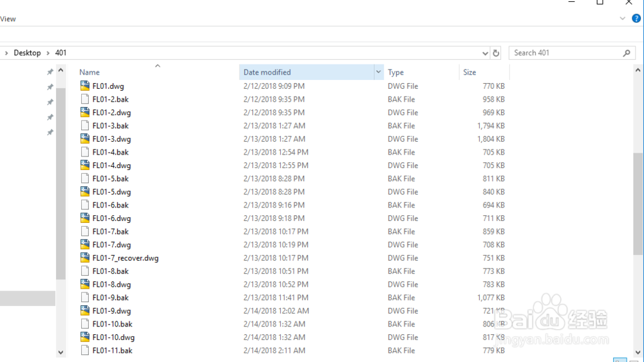
Task: Sort files by Type column
Action: (x=395, y=72)
